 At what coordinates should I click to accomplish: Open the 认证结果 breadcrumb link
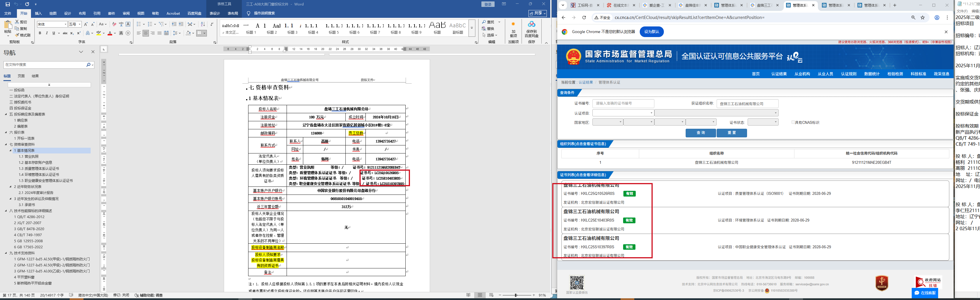[x=586, y=82]
